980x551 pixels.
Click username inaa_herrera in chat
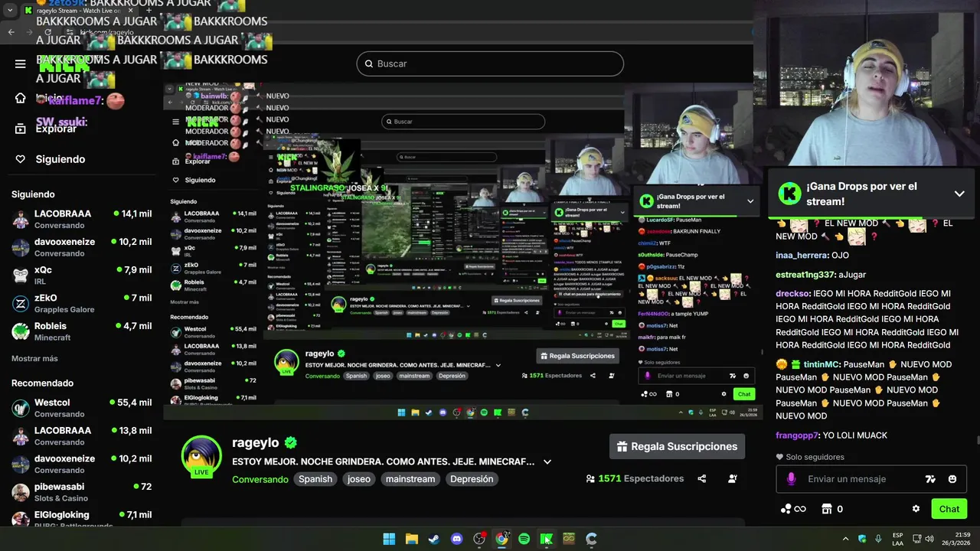tap(802, 256)
